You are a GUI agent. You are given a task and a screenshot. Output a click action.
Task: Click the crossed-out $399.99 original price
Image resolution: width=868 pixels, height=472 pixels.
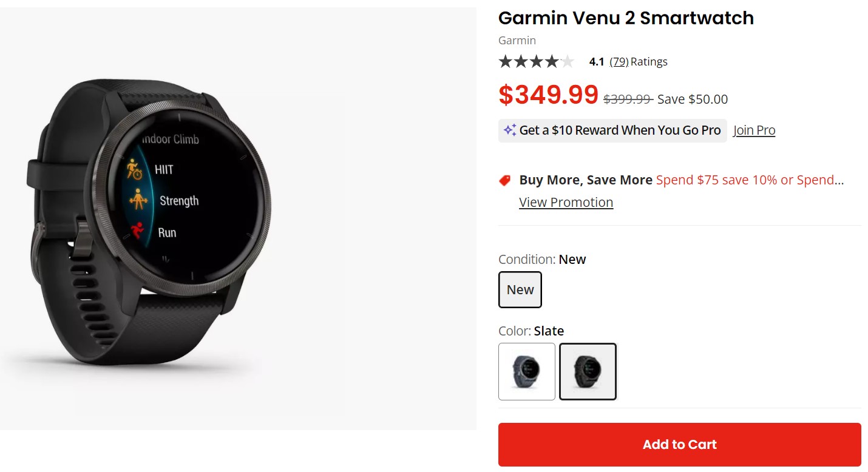click(x=628, y=99)
